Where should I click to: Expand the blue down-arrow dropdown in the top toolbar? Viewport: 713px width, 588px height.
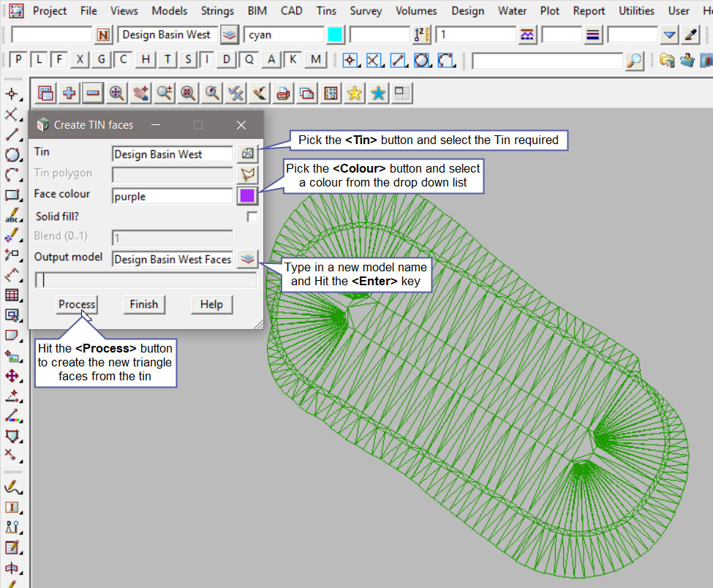coord(669,35)
